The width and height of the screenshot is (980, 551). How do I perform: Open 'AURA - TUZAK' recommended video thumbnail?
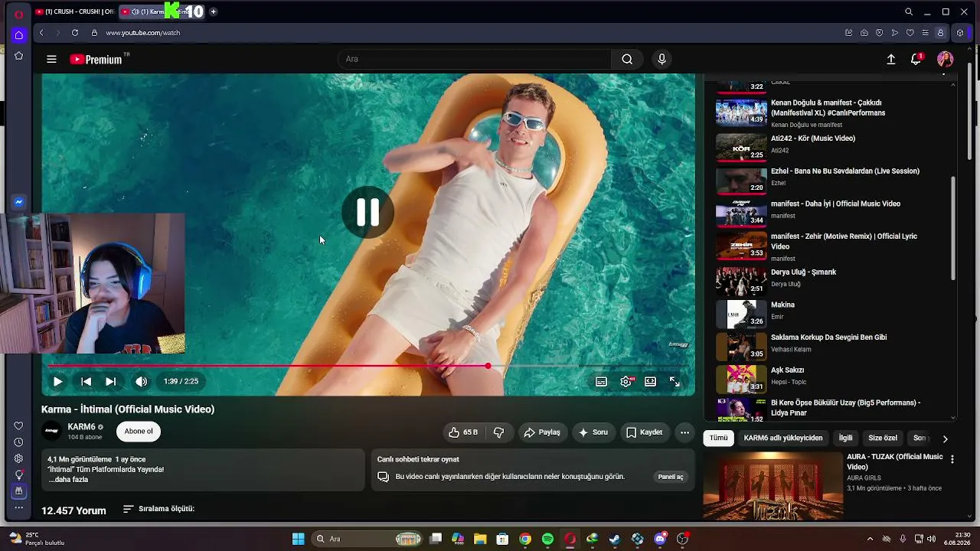tap(773, 486)
